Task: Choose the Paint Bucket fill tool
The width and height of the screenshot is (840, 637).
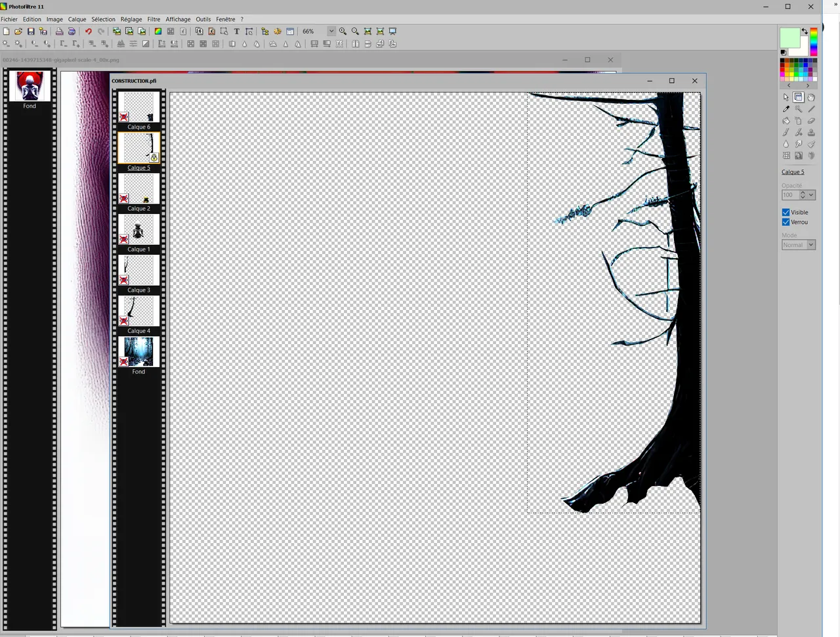Action: click(x=786, y=121)
